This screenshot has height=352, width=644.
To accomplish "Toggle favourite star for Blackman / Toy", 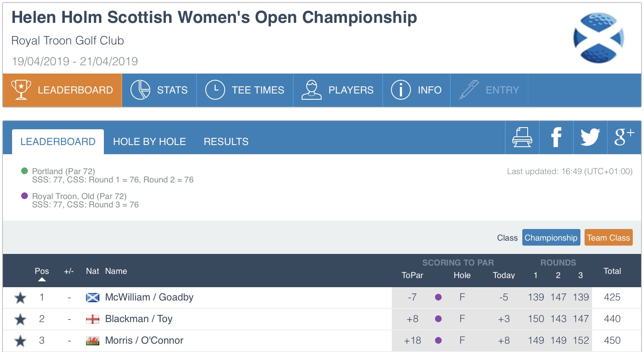I will (x=20, y=319).
